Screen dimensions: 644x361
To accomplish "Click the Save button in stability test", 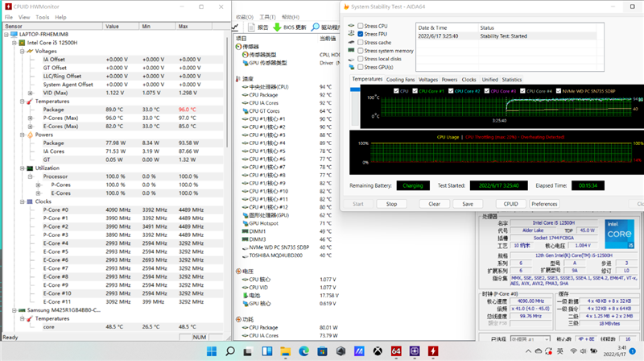I will point(468,204).
